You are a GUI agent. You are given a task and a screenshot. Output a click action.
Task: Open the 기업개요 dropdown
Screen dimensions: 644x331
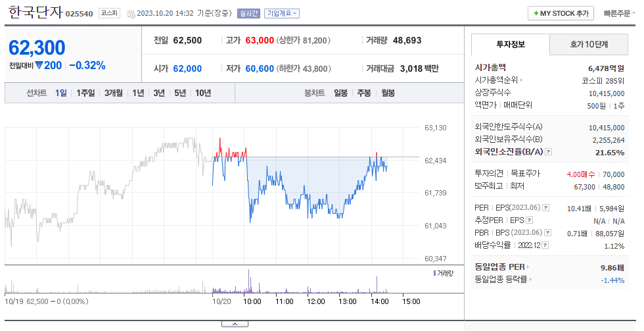coord(282,13)
